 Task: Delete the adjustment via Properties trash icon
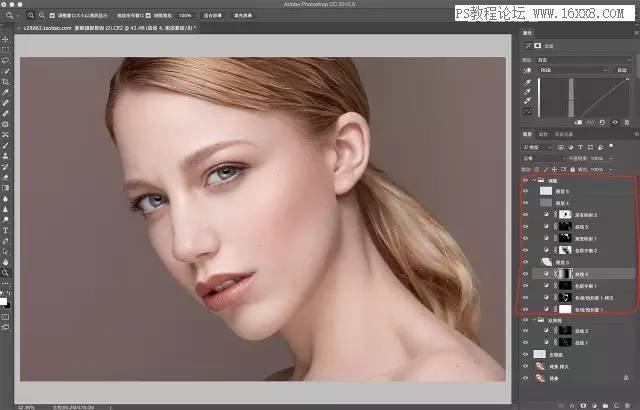pos(627,122)
